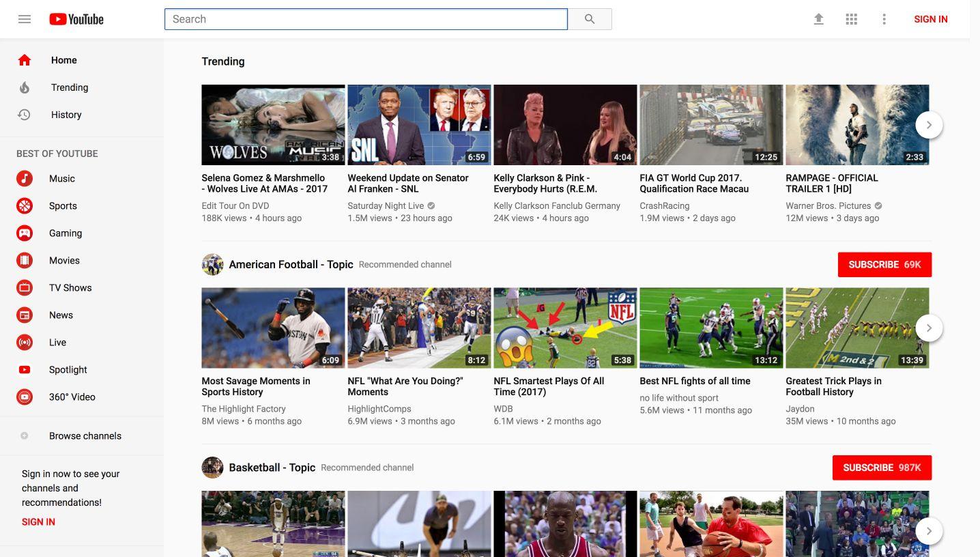
Task: Click the 360° Video icon
Action: point(25,397)
